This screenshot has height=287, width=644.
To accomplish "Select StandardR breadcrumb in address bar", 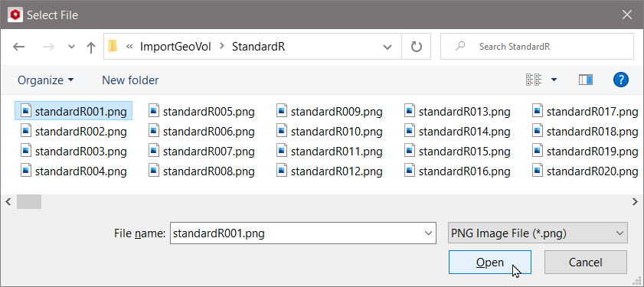I will [x=258, y=47].
